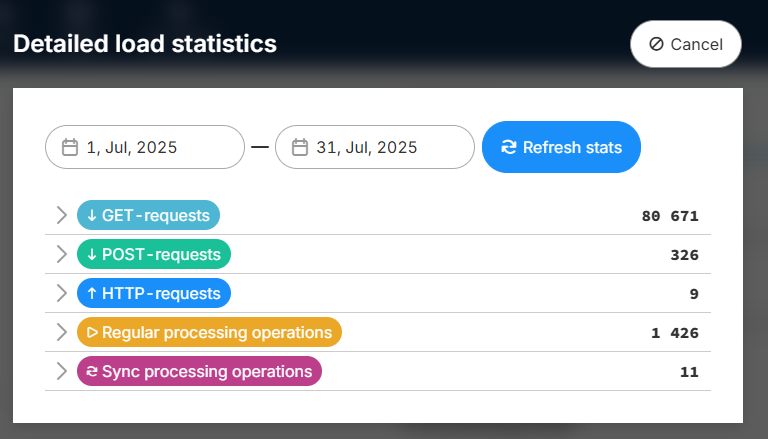Open the end date field 31, Jul, 2025
The height and width of the screenshot is (439, 768).
pos(375,147)
